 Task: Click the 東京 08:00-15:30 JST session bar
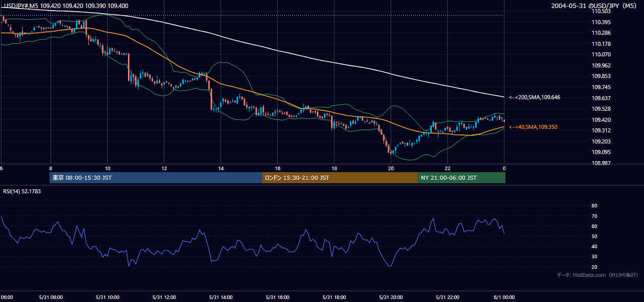tap(156, 178)
